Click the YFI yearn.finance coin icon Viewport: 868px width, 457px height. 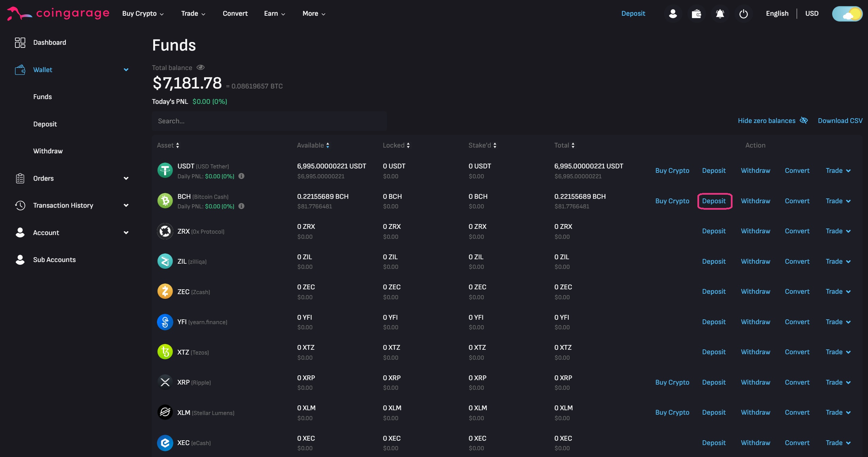tap(165, 322)
